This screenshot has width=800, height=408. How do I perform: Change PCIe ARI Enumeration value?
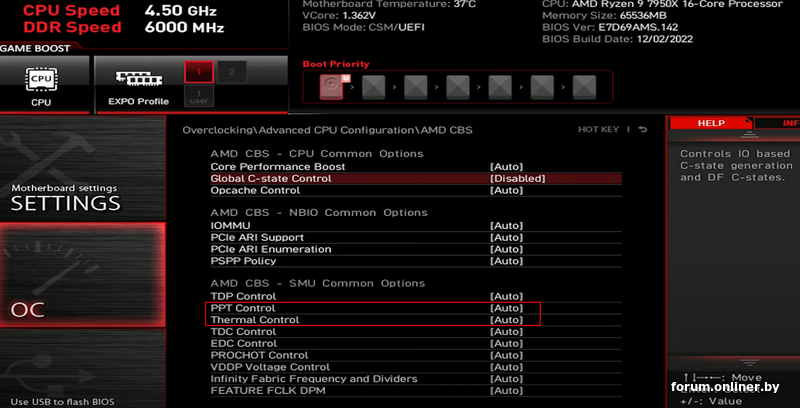tap(507, 249)
